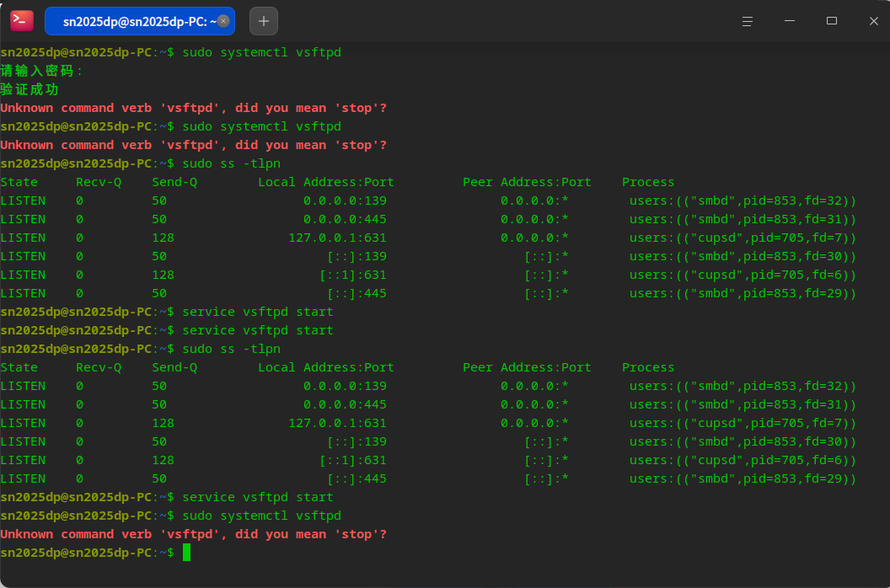Click '0.0.0.0:445' in the second ss output

pyautogui.click(x=345, y=404)
